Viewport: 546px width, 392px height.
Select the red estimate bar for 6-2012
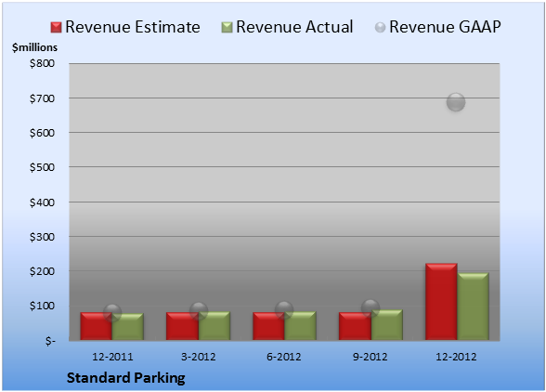coord(268,326)
